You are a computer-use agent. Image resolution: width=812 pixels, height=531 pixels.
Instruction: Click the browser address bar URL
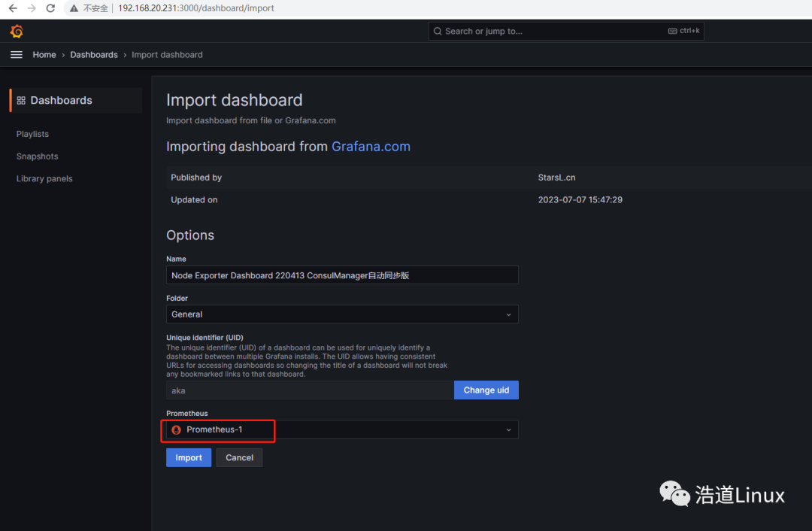[195, 8]
